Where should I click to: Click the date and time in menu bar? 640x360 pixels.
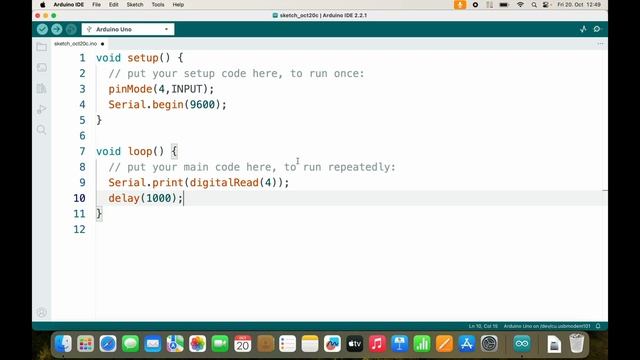(579, 5)
